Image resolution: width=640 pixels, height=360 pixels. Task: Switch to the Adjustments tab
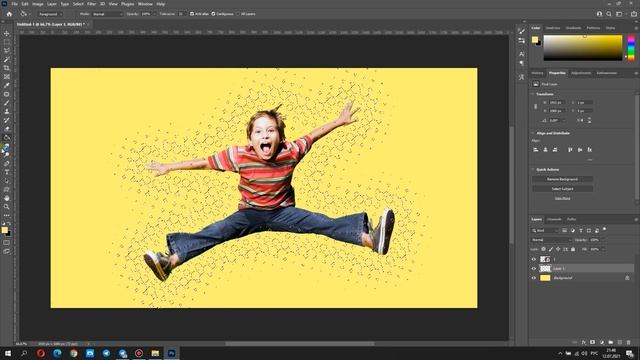coord(581,73)
